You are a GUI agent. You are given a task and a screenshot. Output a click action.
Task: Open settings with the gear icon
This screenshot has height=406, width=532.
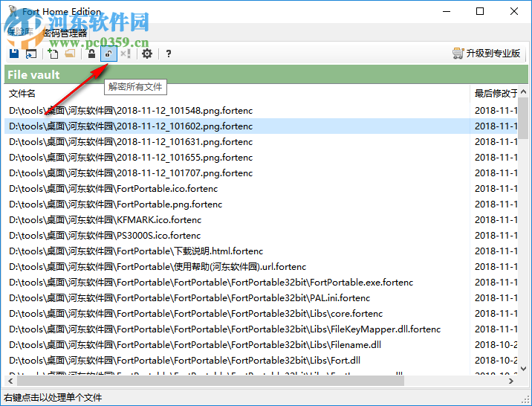pyautogui.click(x=147, y=54)
